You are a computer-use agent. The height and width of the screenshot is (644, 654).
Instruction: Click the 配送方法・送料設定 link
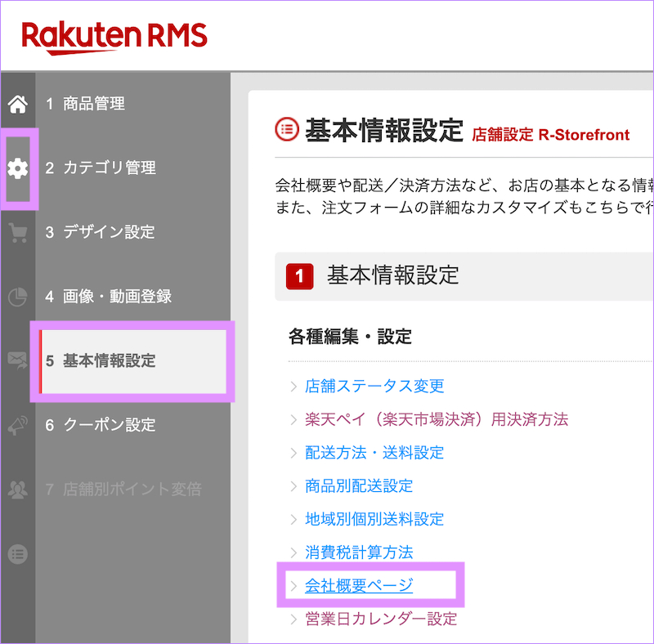click(374, 453)
